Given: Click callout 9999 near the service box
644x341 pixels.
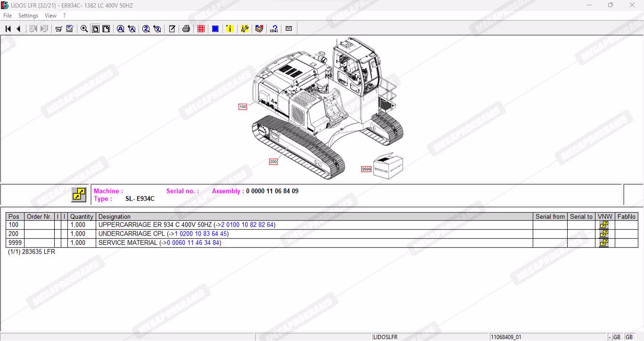Looking at the screenshot, I should click(x=366, y=169).
